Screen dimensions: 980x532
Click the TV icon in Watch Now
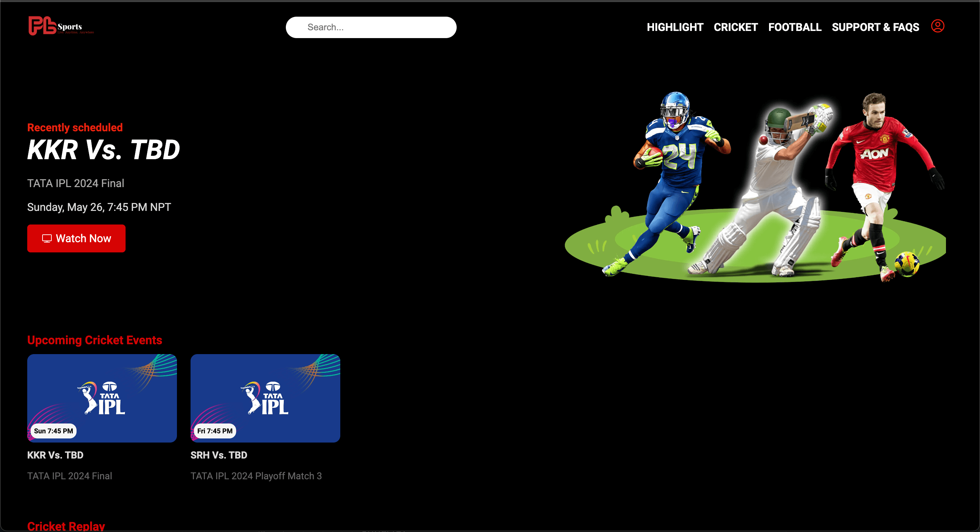(47, 238)
